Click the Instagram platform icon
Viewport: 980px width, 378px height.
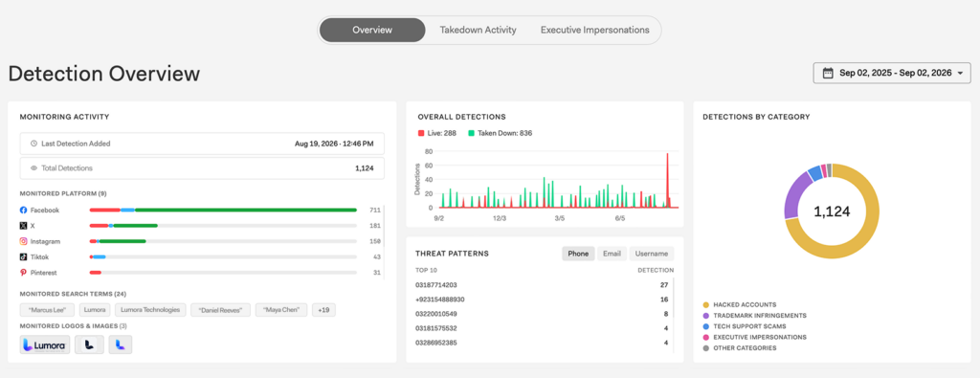23,241
